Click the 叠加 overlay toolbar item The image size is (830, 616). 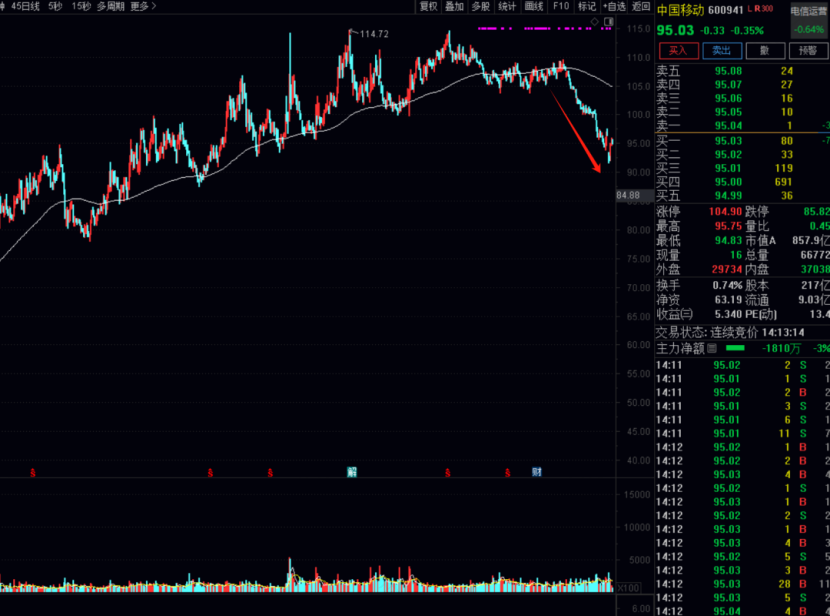pos(455,6)
